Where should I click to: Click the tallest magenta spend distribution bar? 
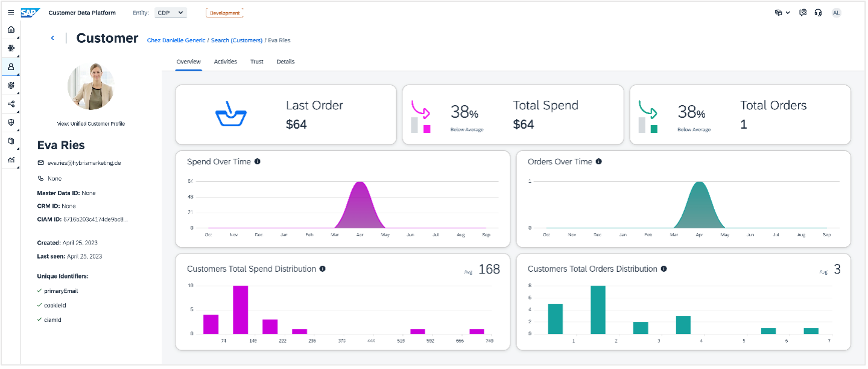coord(241,310)
